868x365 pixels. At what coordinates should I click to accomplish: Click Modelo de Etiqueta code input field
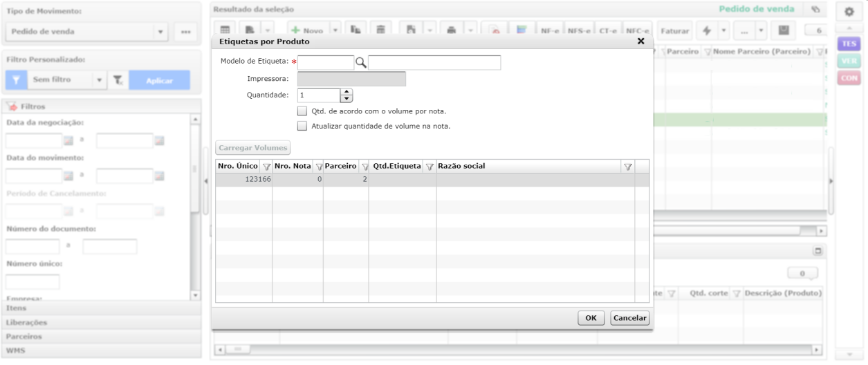click(326, 63)
